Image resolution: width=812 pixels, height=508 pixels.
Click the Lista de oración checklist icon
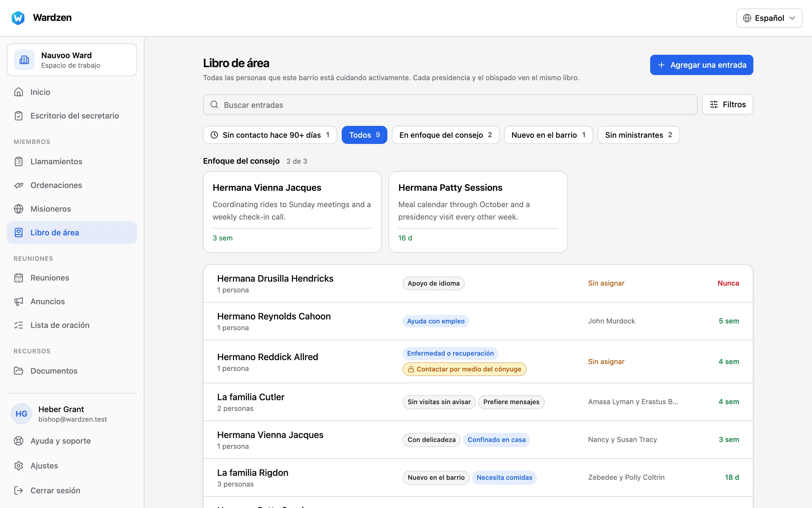coord(19,325)
